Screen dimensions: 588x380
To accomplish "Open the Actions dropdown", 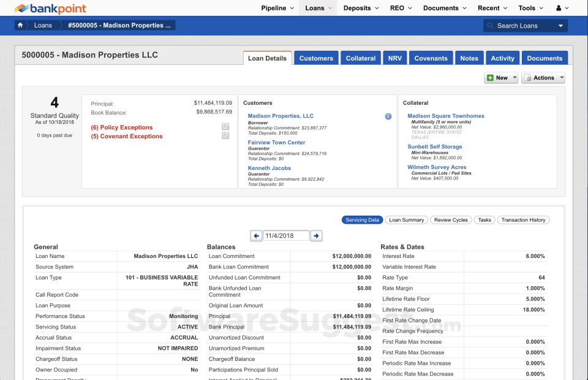I will (543, 78).
